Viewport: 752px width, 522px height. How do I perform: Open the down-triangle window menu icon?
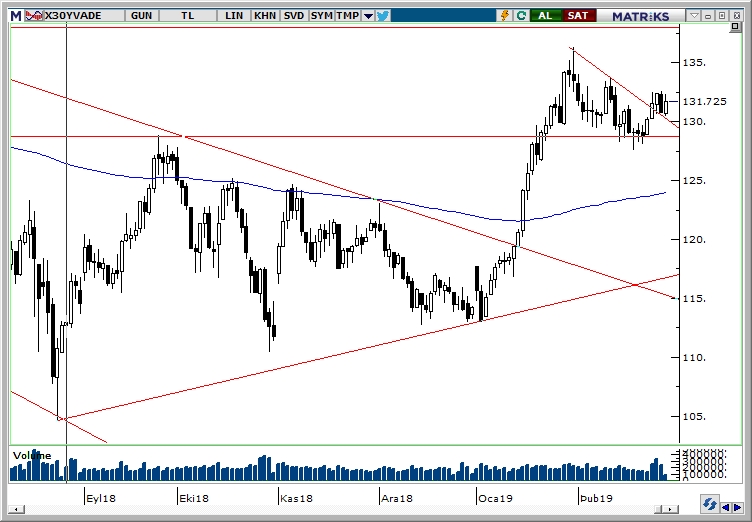click(x=694, y=16)
